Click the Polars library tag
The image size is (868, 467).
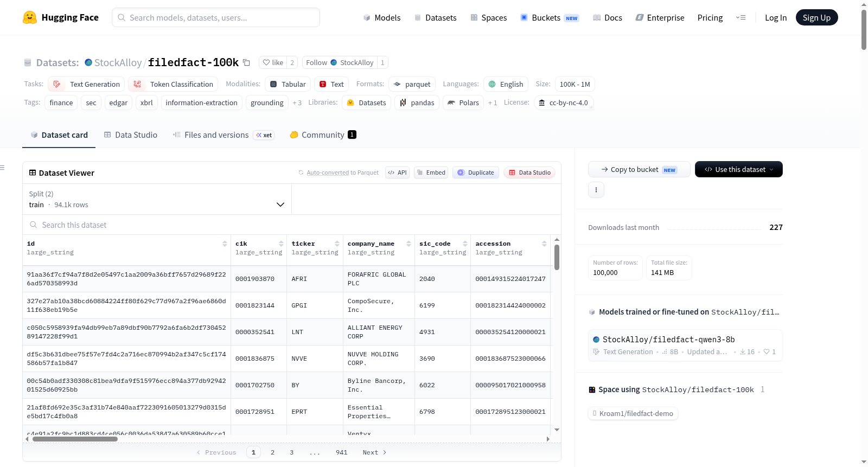[x=463, y=103]
